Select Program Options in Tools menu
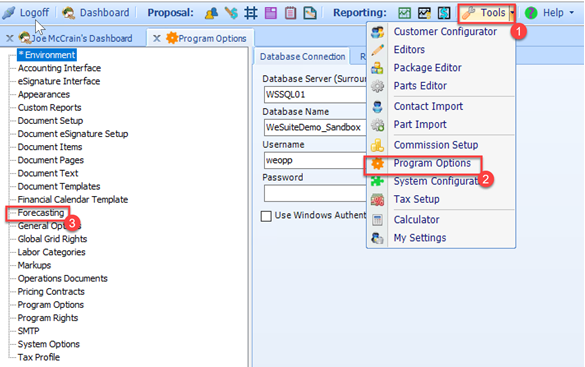The width and height of the screenshot is (585, 367). coord(432,163)
